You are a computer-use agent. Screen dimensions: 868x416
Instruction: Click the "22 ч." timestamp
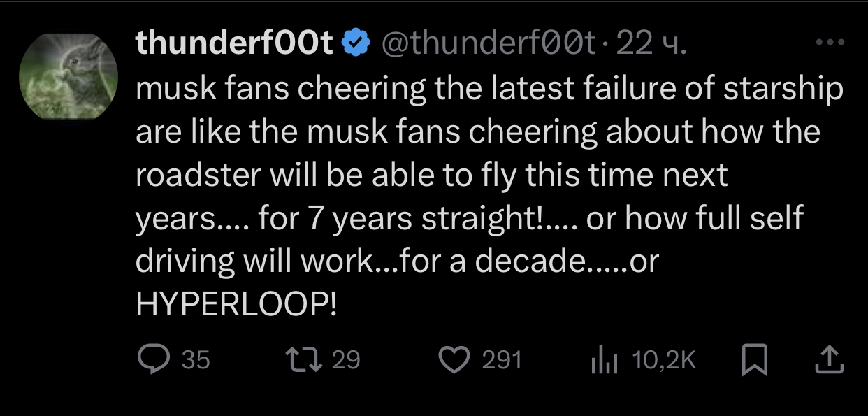(x=653, y=44)
